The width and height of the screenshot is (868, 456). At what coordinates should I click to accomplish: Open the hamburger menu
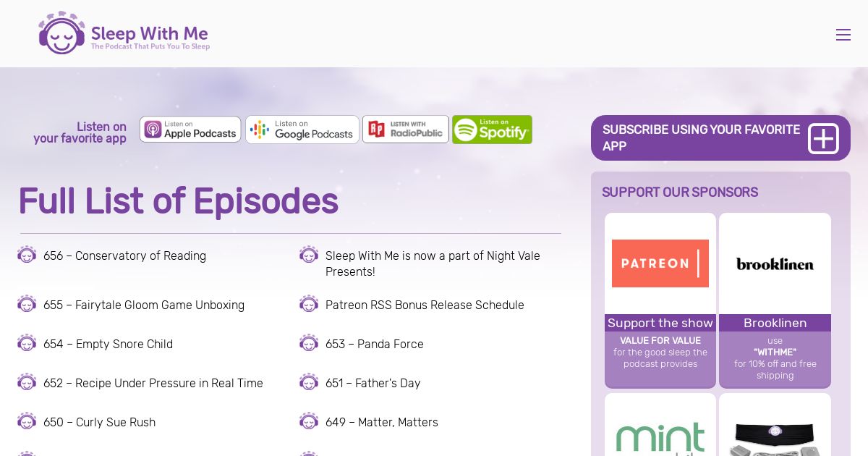pyautogui.click(x=843, y=35)
